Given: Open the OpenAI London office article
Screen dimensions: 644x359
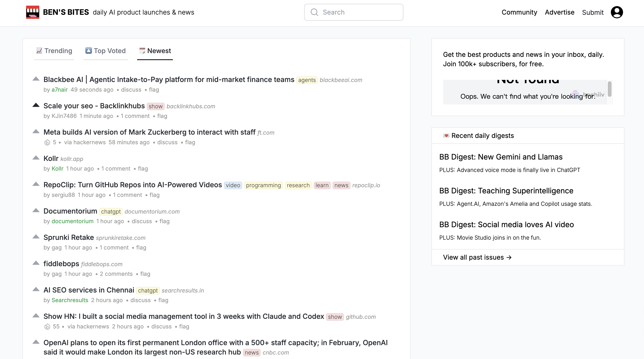Looking at the screenshot, I should click(215, 347).
